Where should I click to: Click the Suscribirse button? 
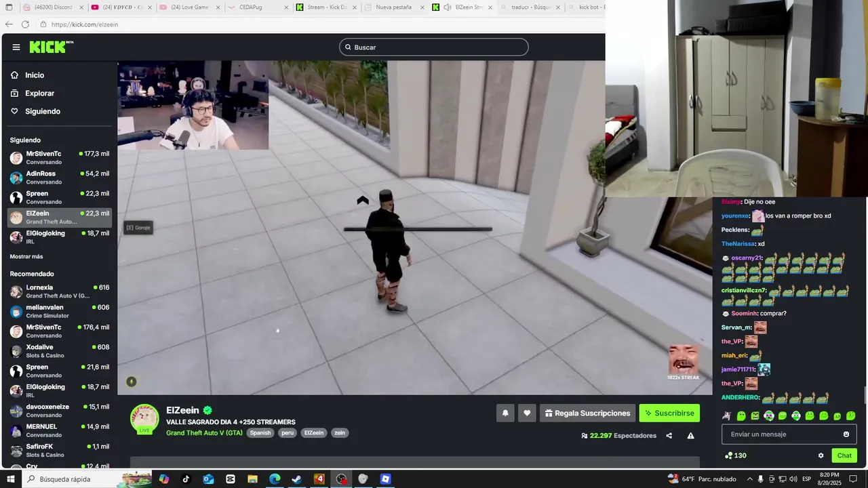[669, 413]
